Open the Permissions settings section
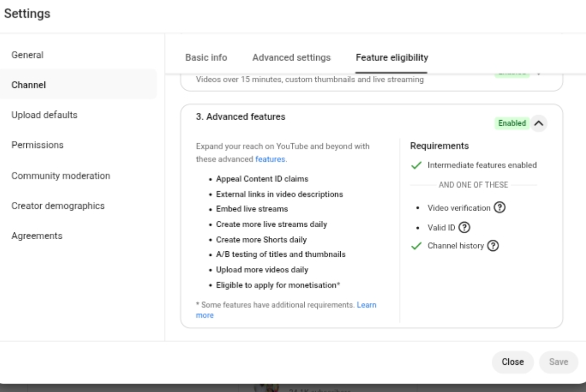This screenshot has height=392, width=586. [x=38, y=145]
